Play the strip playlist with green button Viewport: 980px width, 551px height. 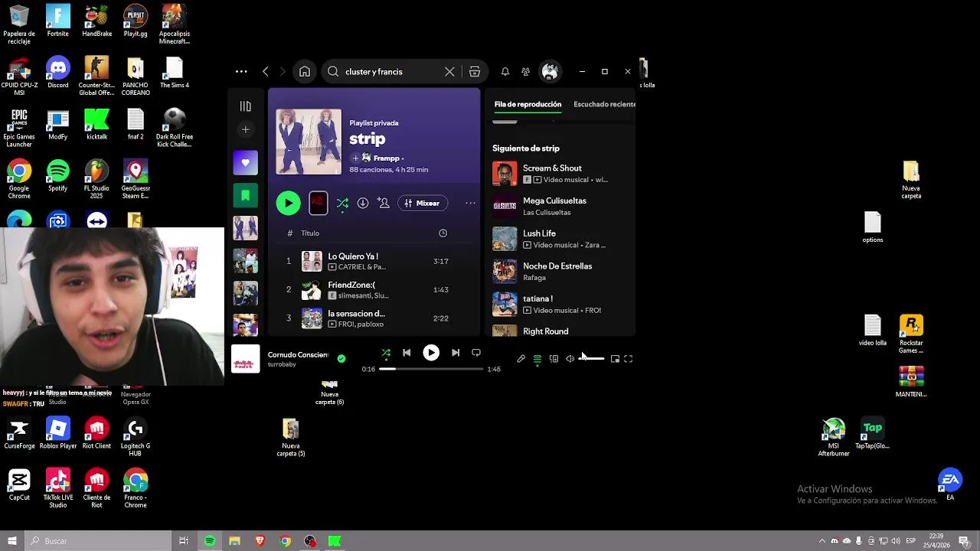point(288,203)
